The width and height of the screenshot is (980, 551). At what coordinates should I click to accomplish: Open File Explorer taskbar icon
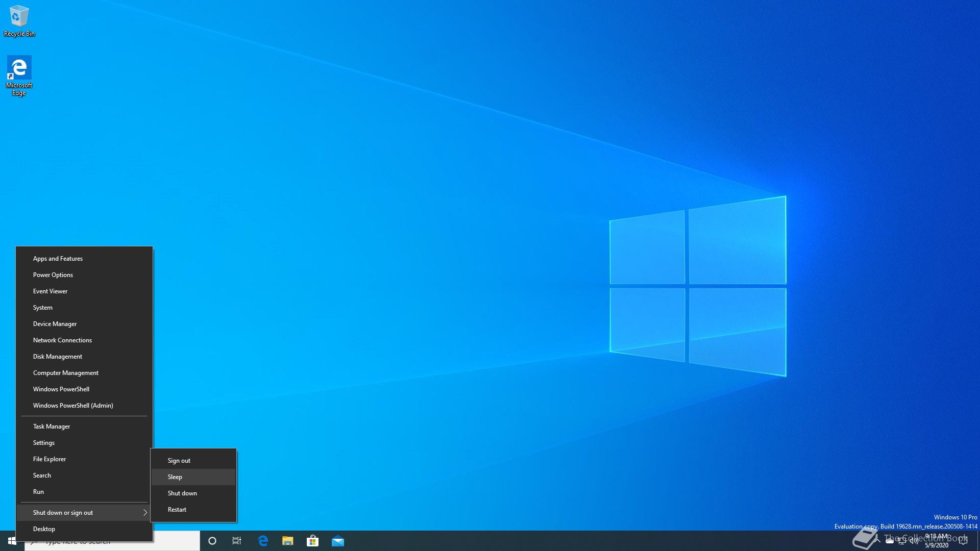pos(288,541)
